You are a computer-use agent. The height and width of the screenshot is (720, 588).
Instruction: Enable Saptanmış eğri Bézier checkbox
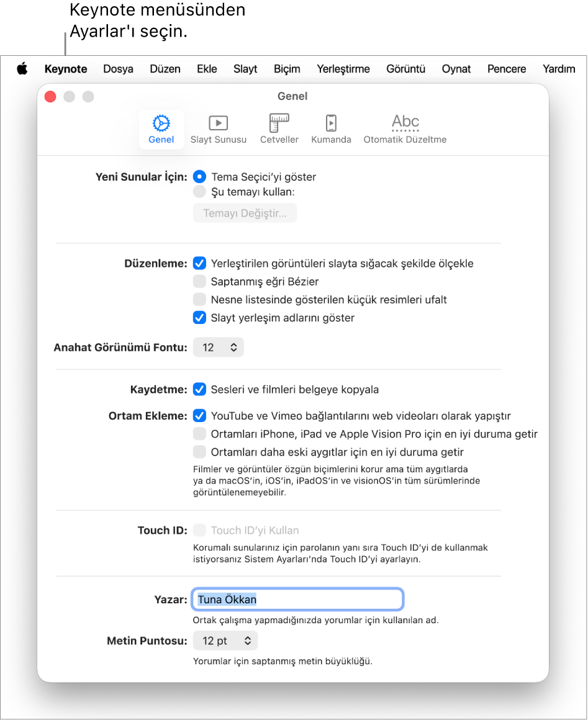pyautogui.click(x=199, y=281)
